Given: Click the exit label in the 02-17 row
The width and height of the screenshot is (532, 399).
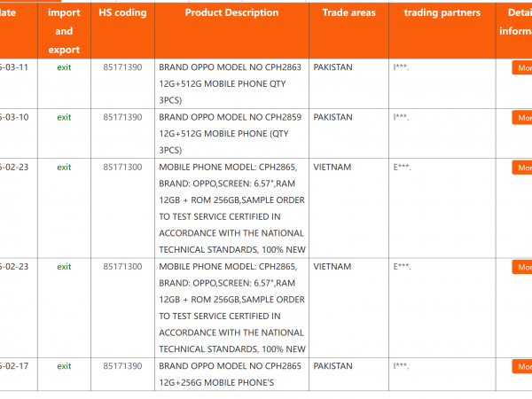Looking at the screenshot, I should [x=64, y=366].
